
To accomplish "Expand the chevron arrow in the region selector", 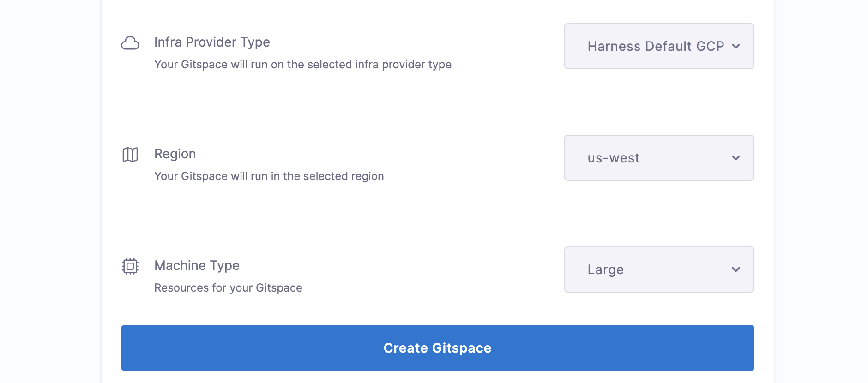I will (736, 158).
